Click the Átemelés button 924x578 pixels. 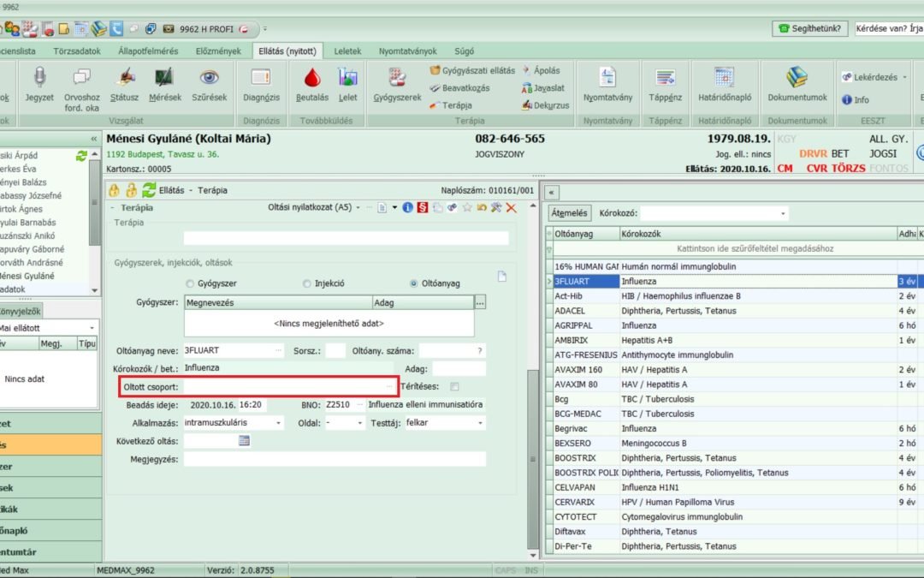click(x=570, y=213)
